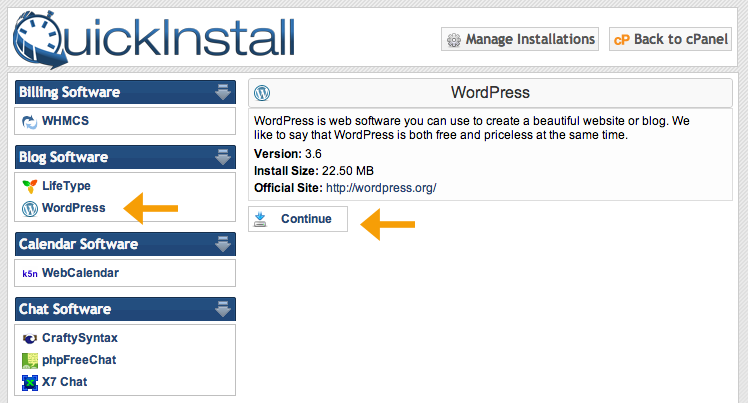Open the wordpress.org official site link

pyautogui.click(x=381, y=188)
